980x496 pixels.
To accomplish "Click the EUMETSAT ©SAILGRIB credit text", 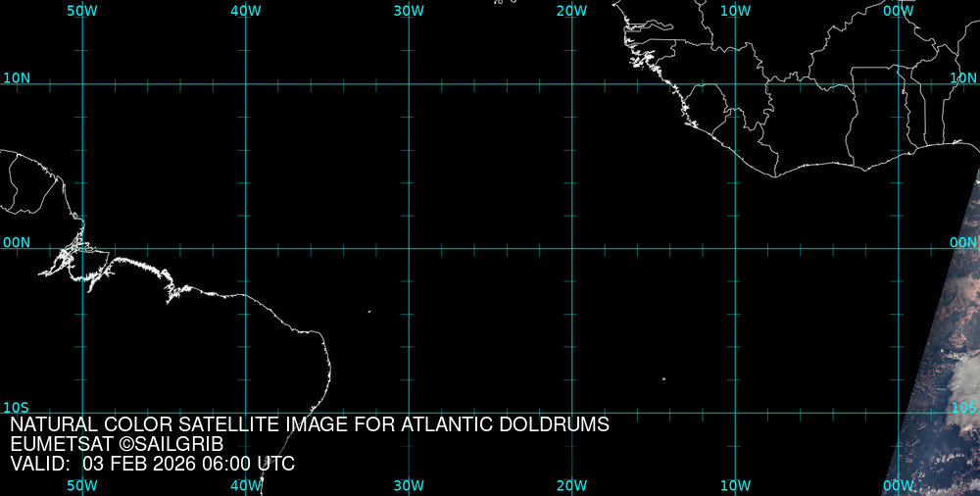I will tap(117, 444).
